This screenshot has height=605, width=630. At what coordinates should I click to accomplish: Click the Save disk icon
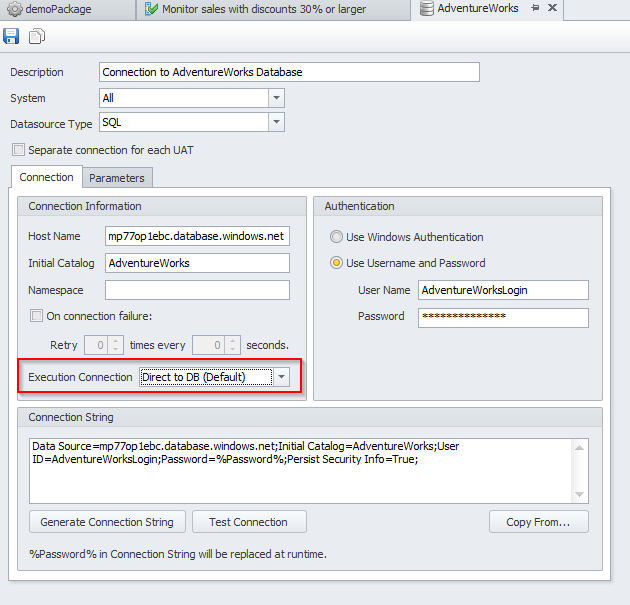(x=11, y=36)
